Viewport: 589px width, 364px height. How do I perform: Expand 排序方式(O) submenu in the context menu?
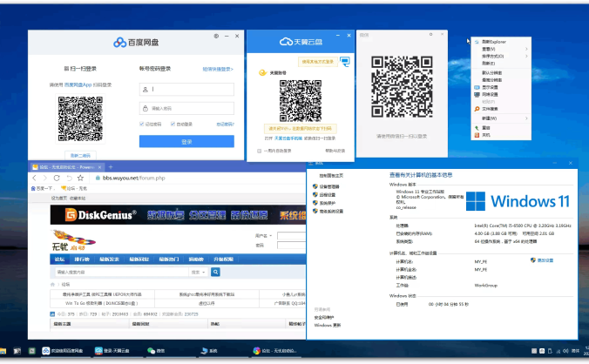[x=501, y=57]
